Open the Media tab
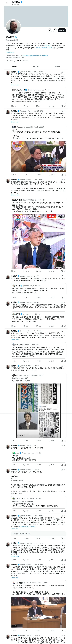Viewport: 72px width, 644px height. 57,67
